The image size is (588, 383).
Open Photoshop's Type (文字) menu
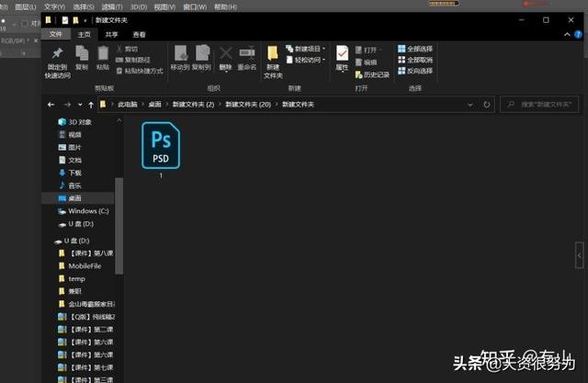[54, 6]
